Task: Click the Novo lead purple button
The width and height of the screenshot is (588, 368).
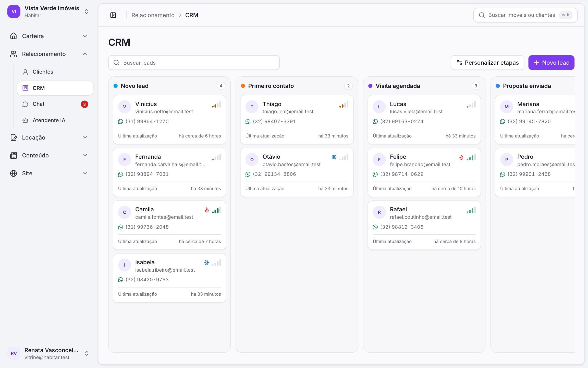Action: tap(551, 63)
